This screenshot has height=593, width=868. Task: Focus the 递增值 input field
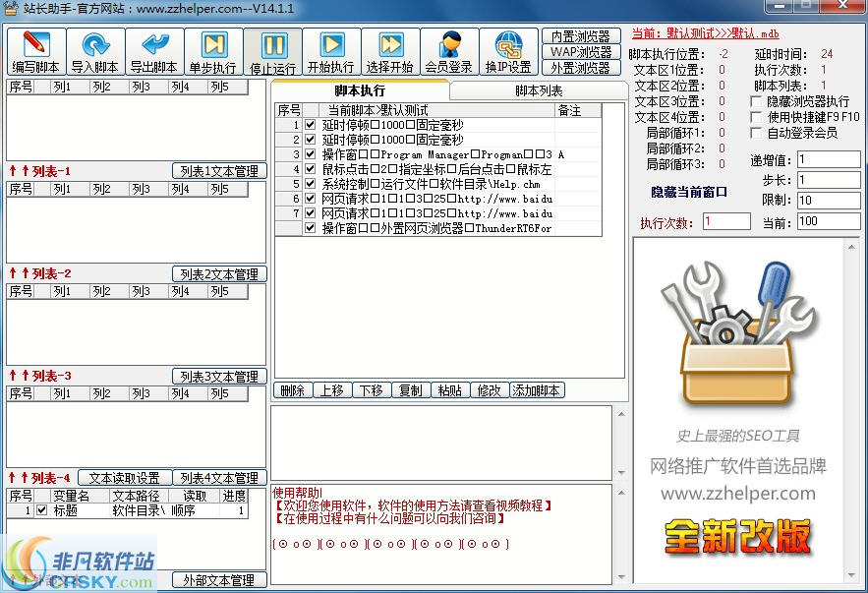pos(829,160)
